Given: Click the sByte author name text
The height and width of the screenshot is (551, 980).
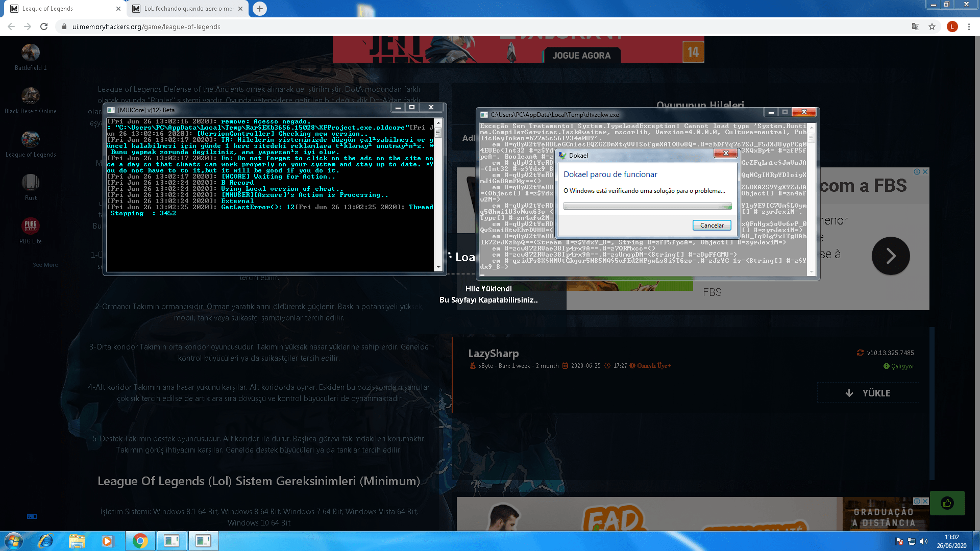Looking at the screenshot, I should pos(486,366).
